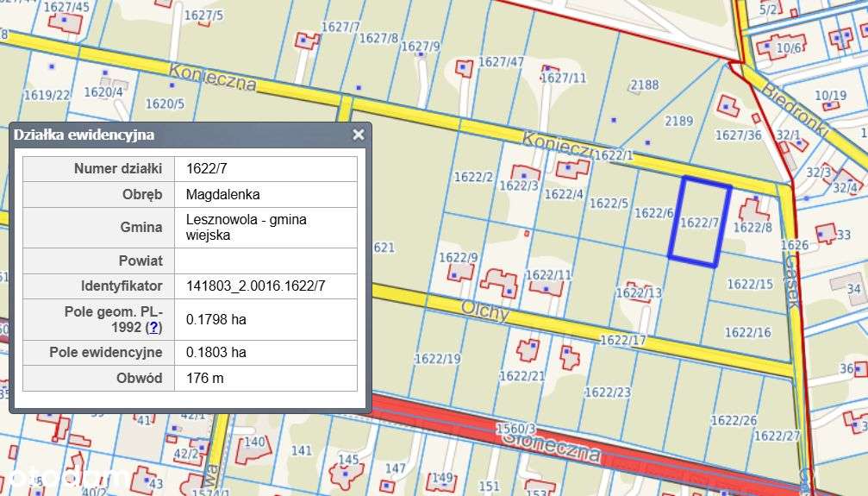Click parcel 1627/36 label
The image size is (868, 496).
[738, 135]
